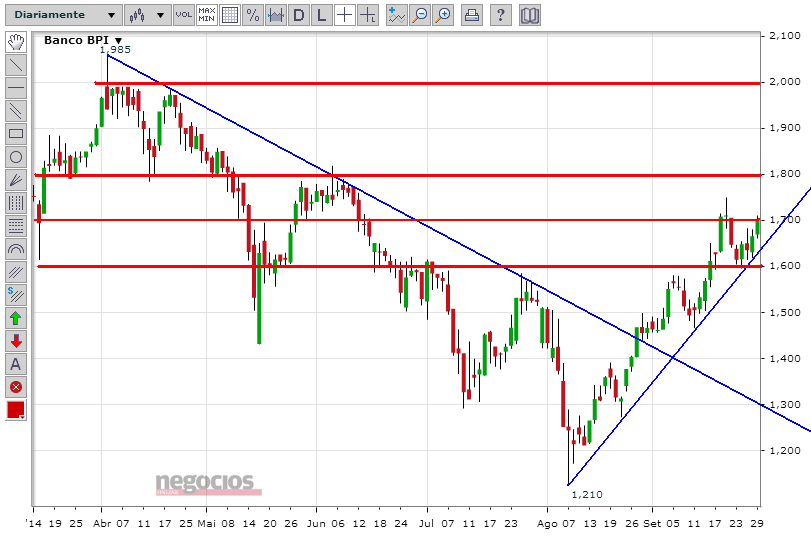The height and width of the screenshot is (537, 811).
Task: Click the 1,300 price axis label
Action: (x=785, y=405)
